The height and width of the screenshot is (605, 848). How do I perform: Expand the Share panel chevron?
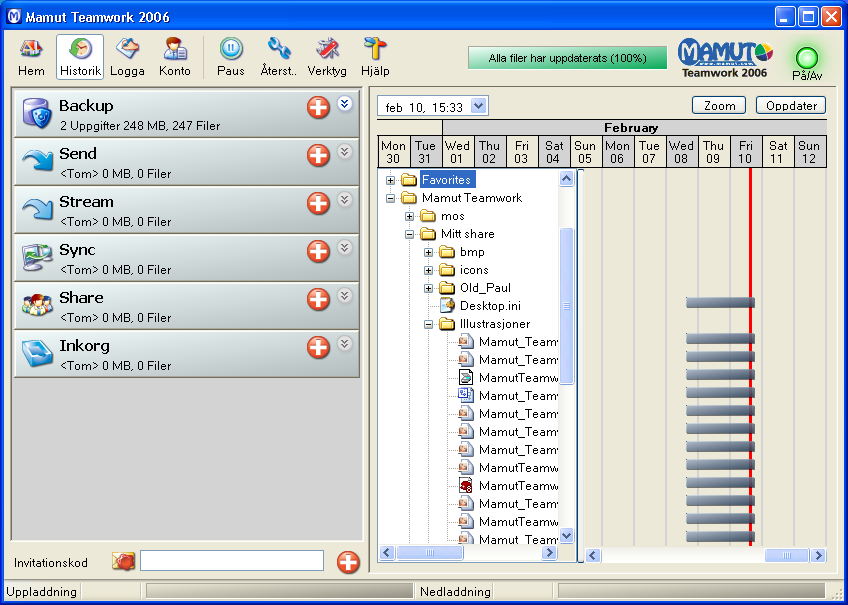pos(345,296)
